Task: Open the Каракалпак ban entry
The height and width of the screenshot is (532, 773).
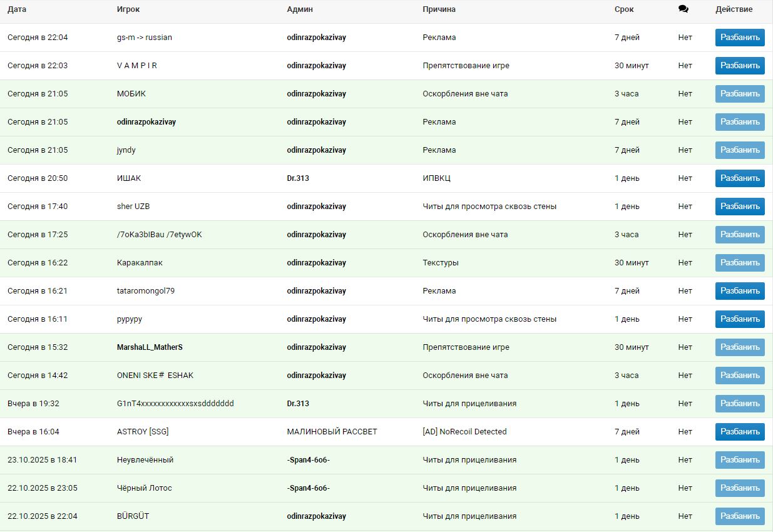Action: pyautogui.click(x=140, y=263)
